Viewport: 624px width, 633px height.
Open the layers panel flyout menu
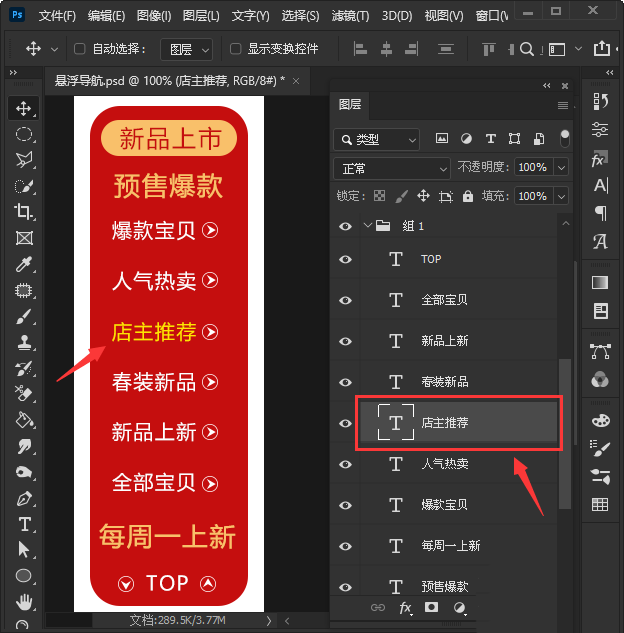click(563, 105)
